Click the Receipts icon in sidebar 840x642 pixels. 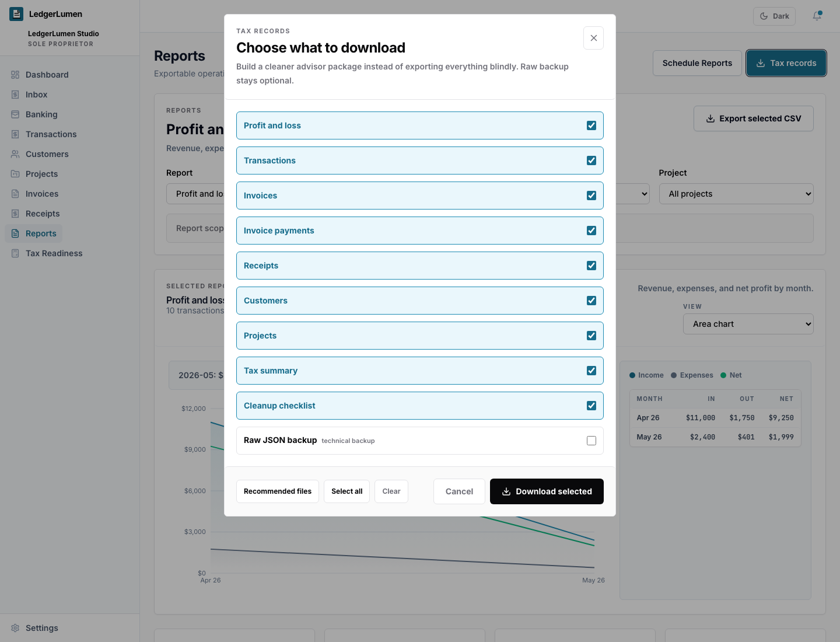(x=15, y=214)
